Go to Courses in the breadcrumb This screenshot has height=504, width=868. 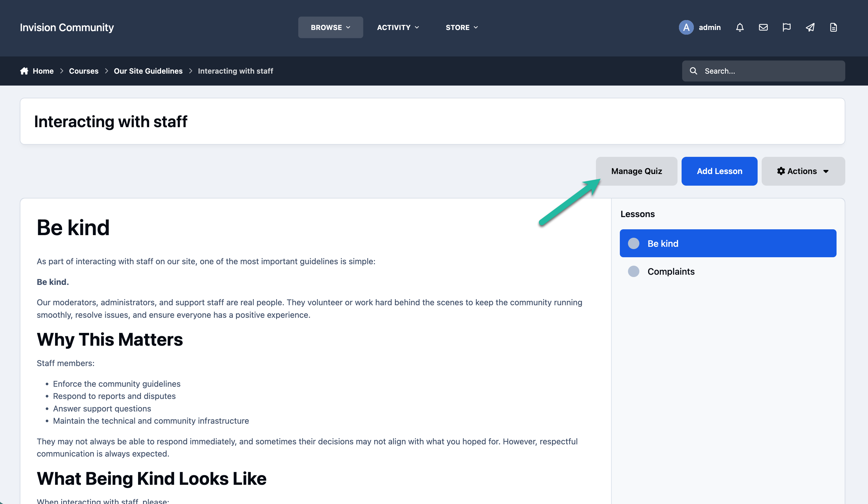tap(84, 71)
